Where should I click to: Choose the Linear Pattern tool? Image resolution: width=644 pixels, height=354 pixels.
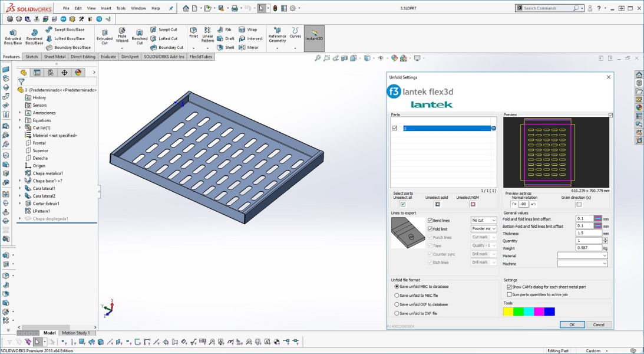208,35
